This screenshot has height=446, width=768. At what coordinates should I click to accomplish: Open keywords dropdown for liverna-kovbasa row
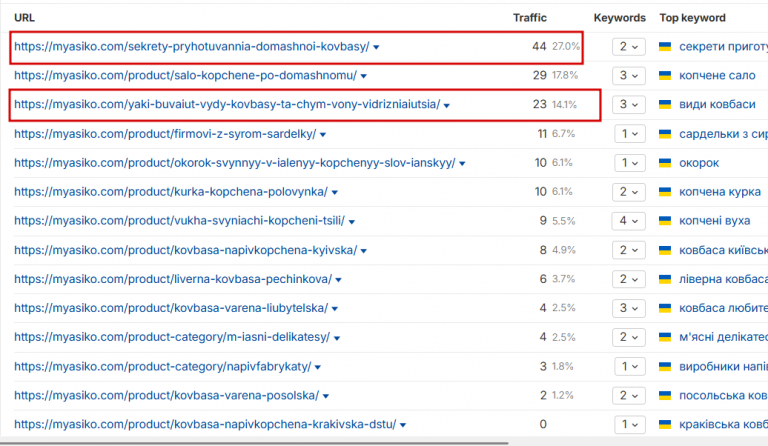[628, 279]
